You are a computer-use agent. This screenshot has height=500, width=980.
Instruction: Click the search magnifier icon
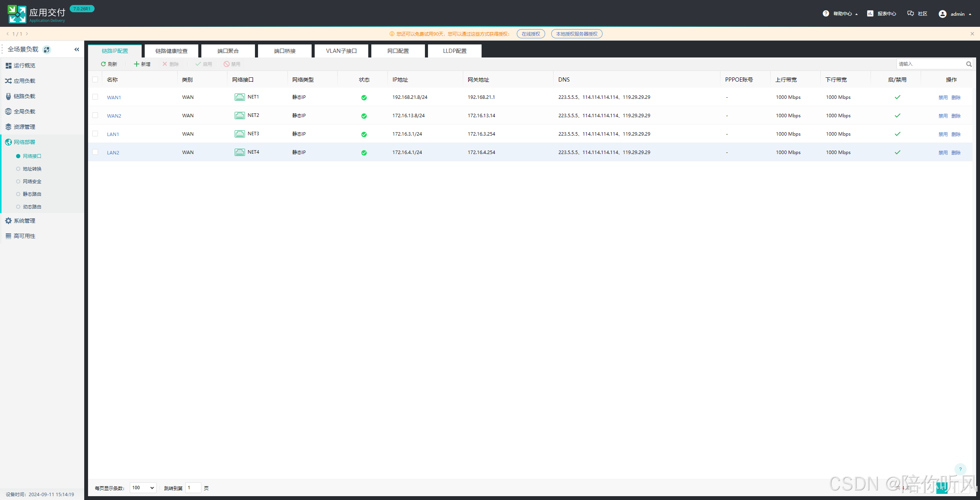tap(969, 64)
